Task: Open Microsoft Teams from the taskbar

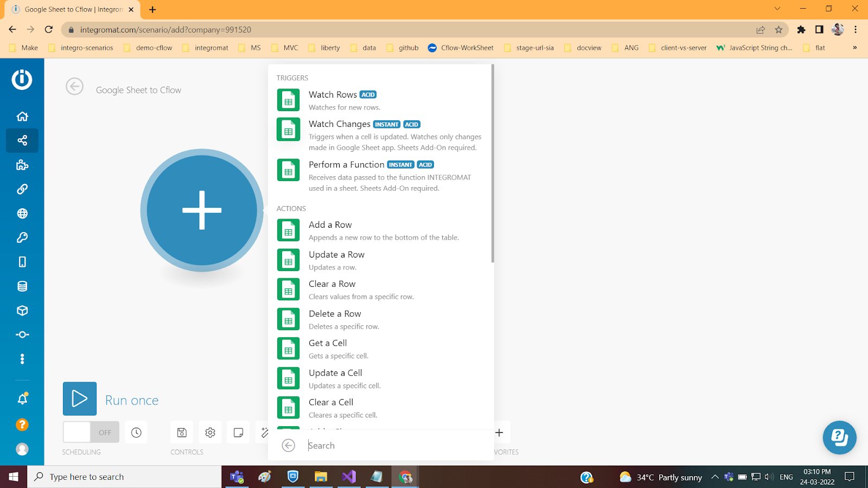Action: tap(237, 477)
